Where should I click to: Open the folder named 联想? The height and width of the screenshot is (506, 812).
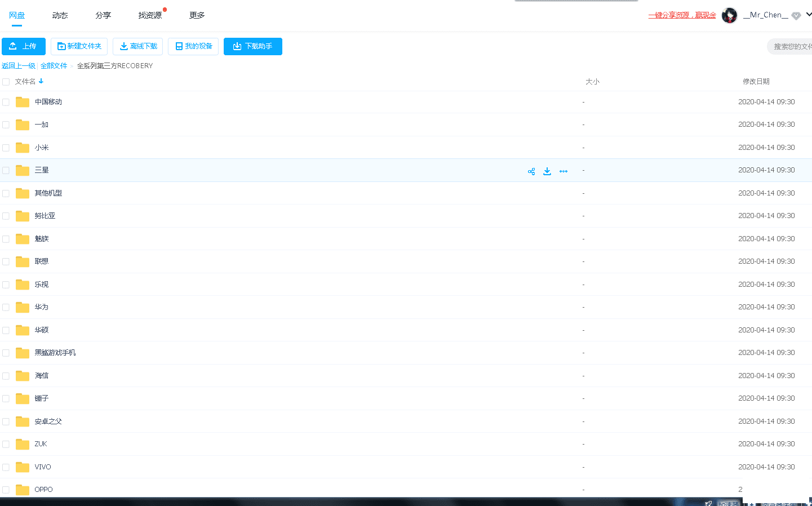[x=42, y=261]
